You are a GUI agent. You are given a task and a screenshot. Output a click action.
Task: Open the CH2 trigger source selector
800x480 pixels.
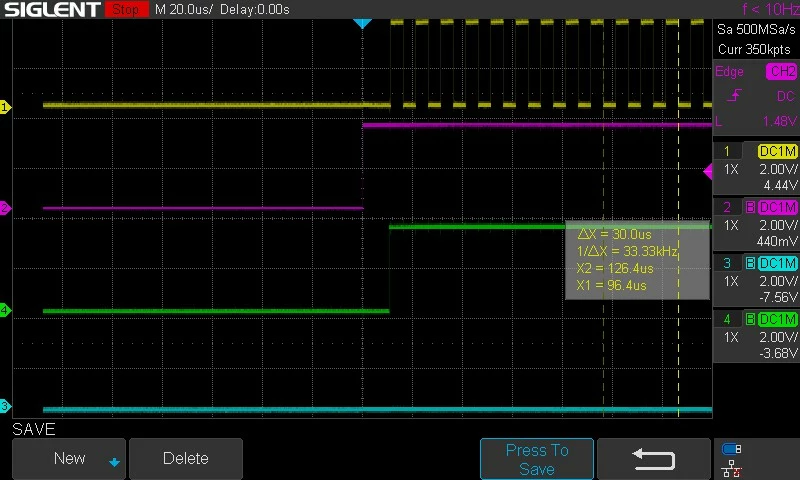[782, 71]
